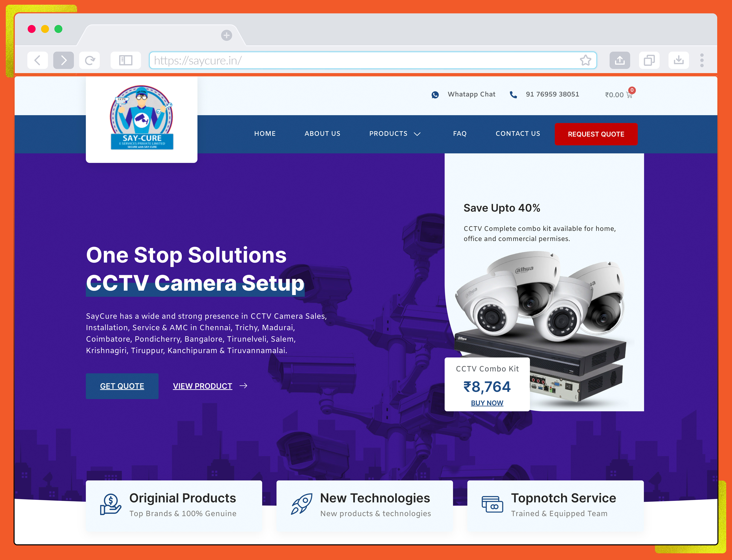Screen dimensions: 732x560
Task: Expand the Products dropdown chevron
Action: pyautogui.click(x=417, y=134)
